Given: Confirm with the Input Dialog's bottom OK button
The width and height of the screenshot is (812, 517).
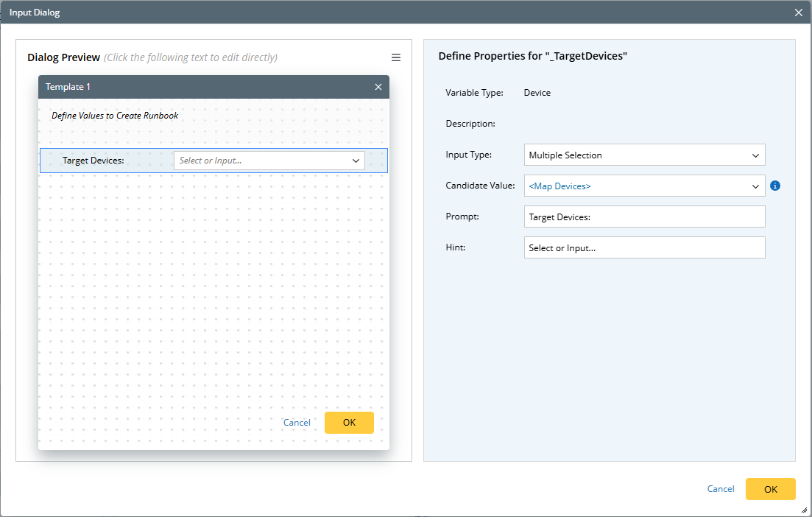Looking at the screenshot, I should pos(770,489).
